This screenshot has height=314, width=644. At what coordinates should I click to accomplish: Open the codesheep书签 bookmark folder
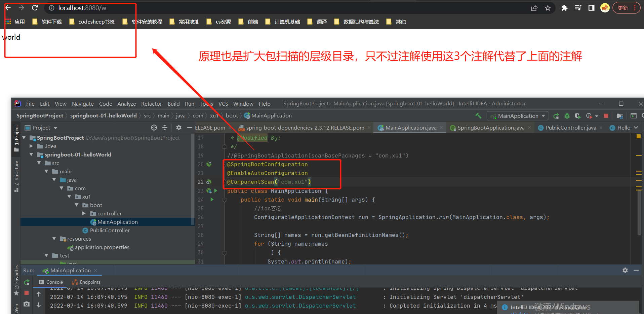click(92, 22)
